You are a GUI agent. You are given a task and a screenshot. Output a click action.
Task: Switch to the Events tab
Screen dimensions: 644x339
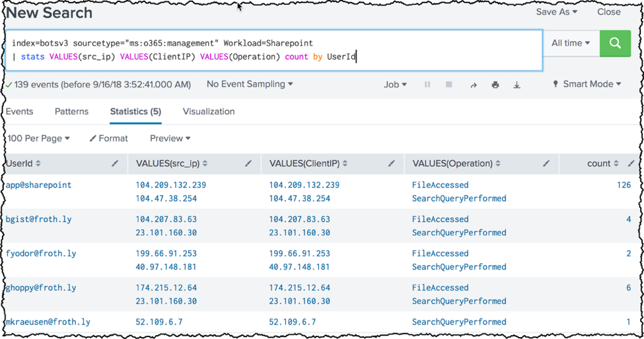click(x=19, y=112)
